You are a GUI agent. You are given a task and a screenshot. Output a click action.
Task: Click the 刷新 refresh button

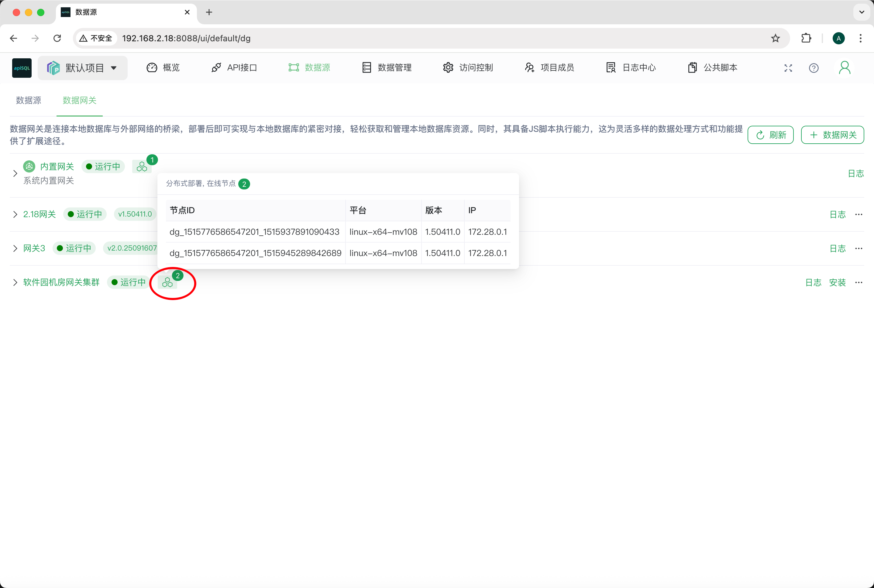770,135
